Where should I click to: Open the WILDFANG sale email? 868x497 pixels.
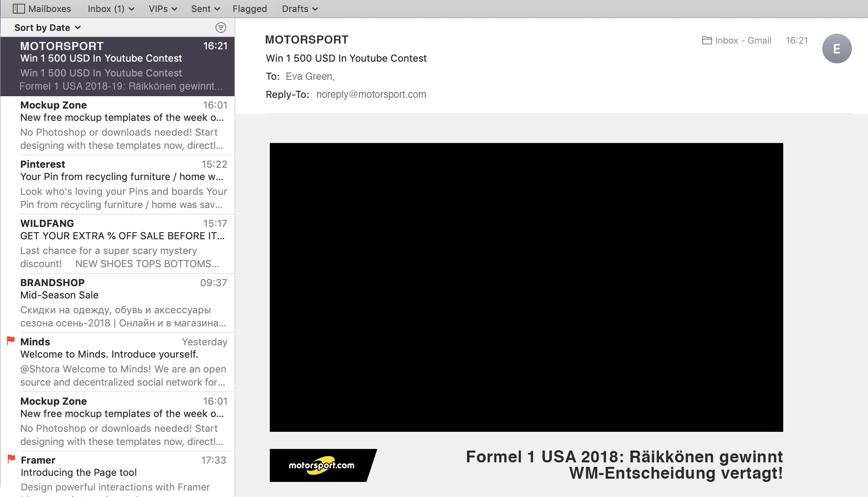click(117, 244)
